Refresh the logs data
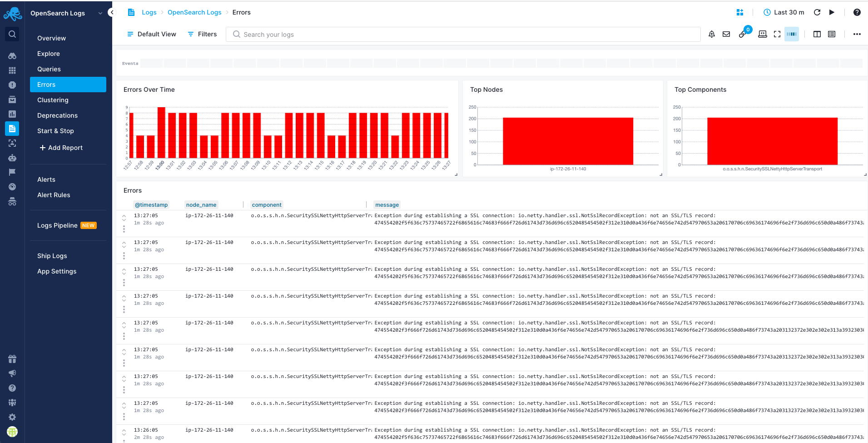The height and width of the screenshot is (443, 868). 817,12
